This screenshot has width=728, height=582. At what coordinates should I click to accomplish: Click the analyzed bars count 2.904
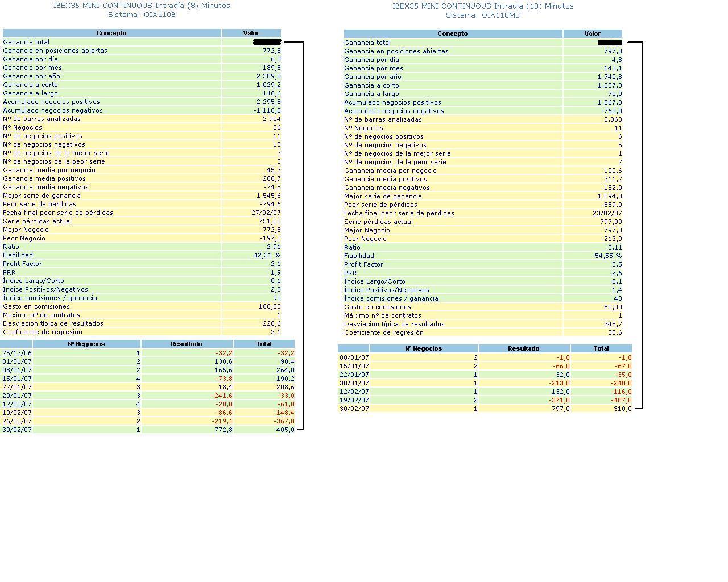coord(272,119)
